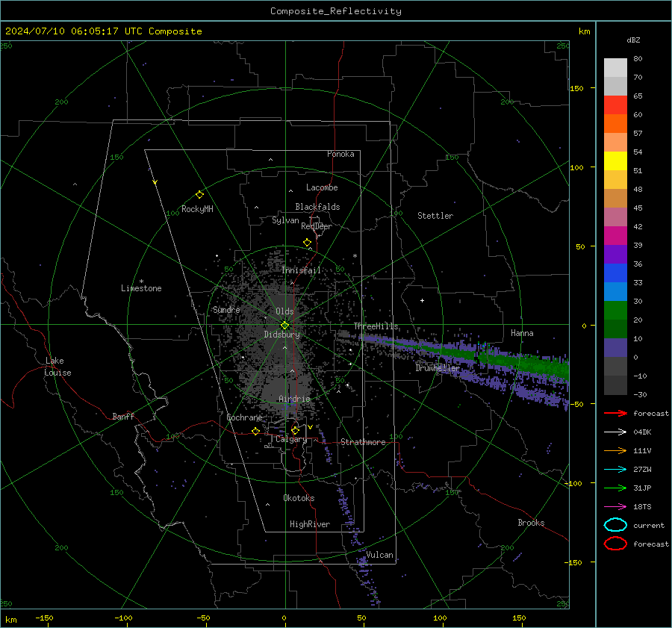Click the ThreeHills town label
Screen dimensions: 672x628
point(376,326)
